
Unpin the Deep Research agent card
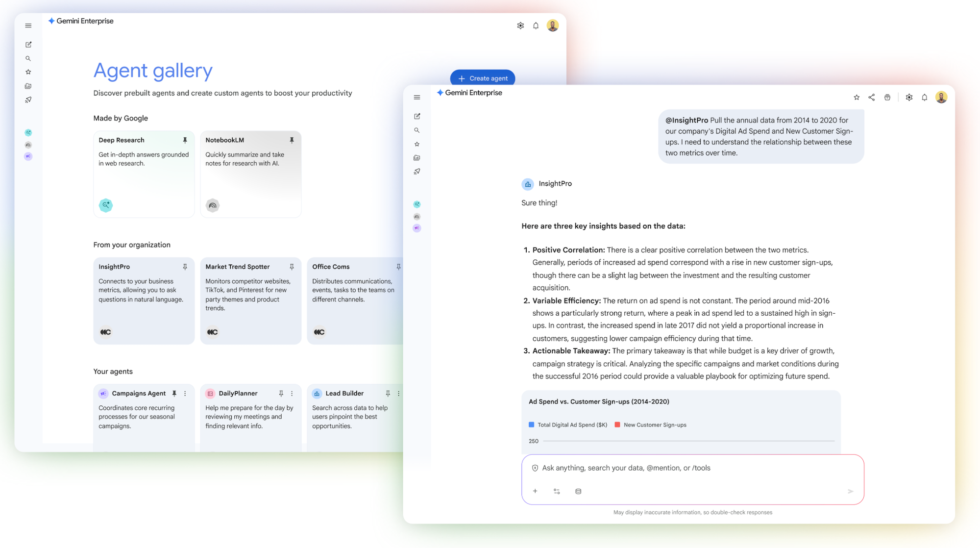point(185,140)
